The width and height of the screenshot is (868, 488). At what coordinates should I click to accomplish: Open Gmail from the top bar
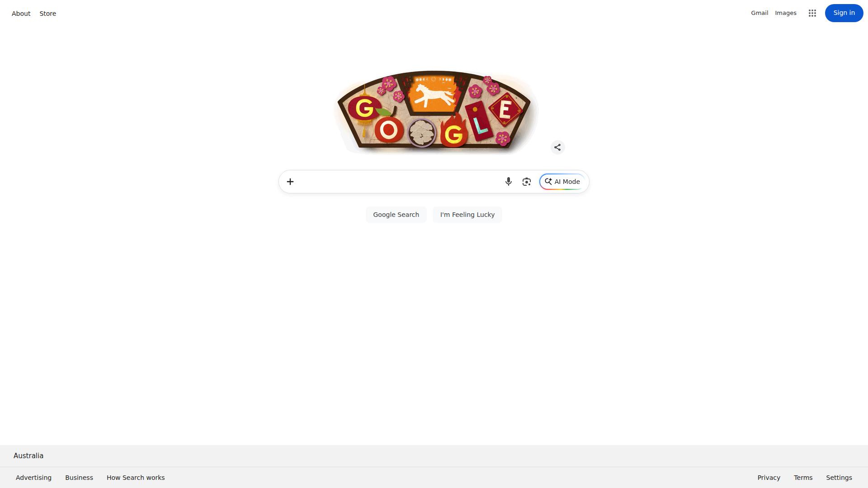(759, 13)
